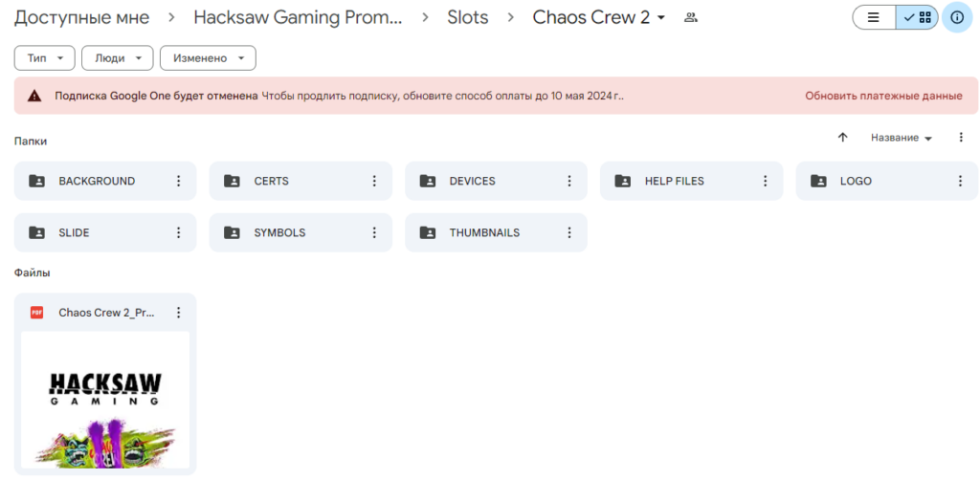This screenshot has height=502, width=980.
Task: Open more options for THUMBNAILS folder
Action: 569,232
